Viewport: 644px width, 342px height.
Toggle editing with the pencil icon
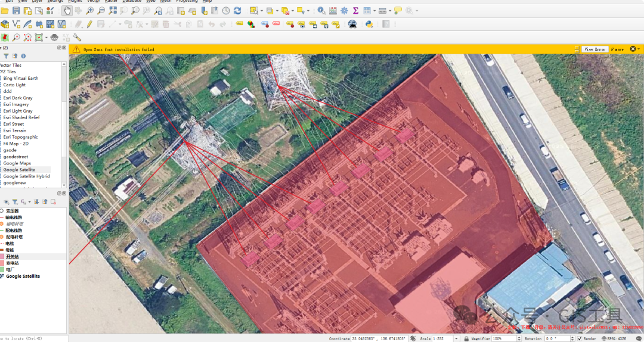[89, 24]
